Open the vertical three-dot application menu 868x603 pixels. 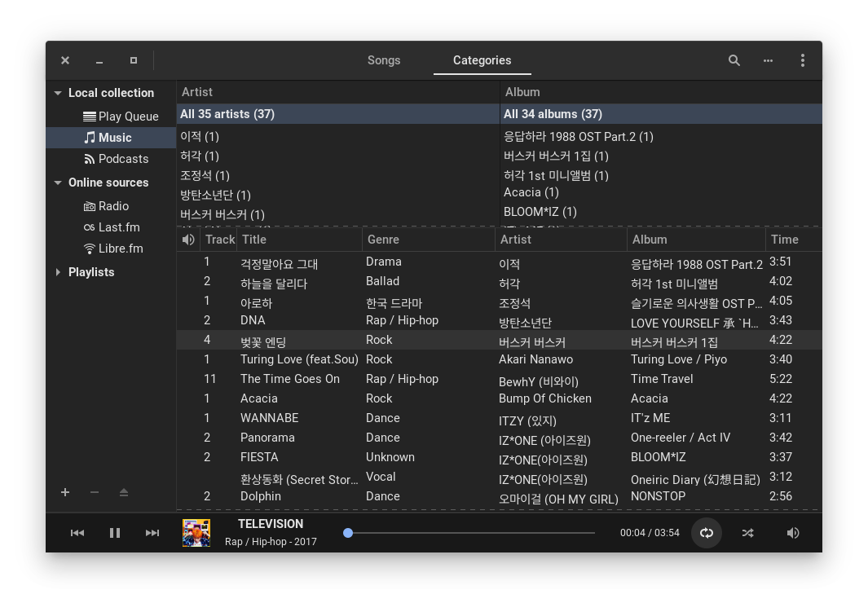click(802, 60)
